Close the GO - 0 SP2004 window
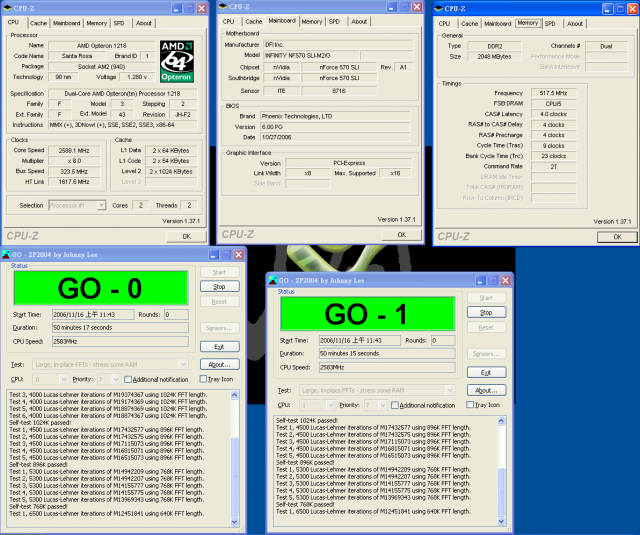The height and width of the screenshot is (535, 640). tap(239, 255)
